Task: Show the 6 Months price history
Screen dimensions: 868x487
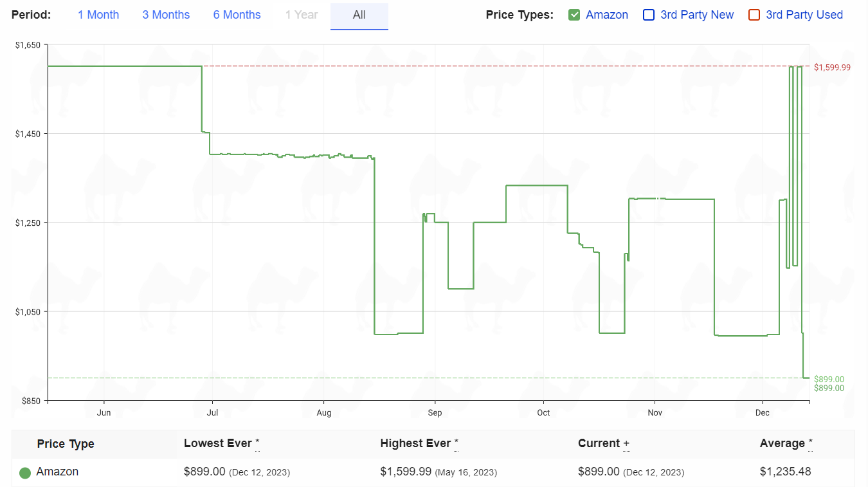Action: 237,15
